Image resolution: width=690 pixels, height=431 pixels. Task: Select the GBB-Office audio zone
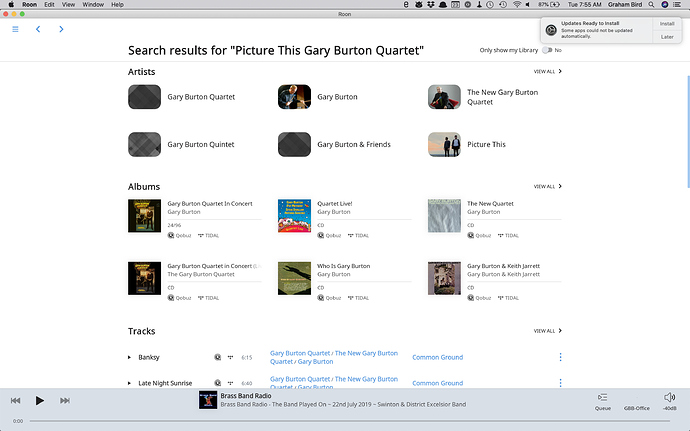(636, 408)
